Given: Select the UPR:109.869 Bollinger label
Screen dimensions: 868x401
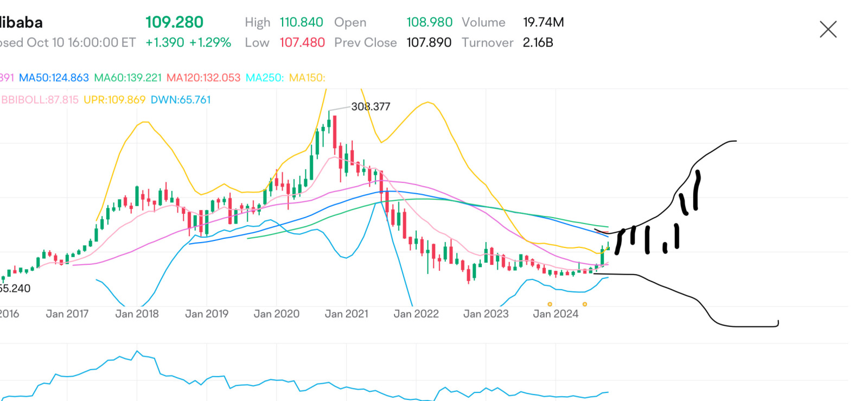Looking at the screenshot, I should coord(114,100).
